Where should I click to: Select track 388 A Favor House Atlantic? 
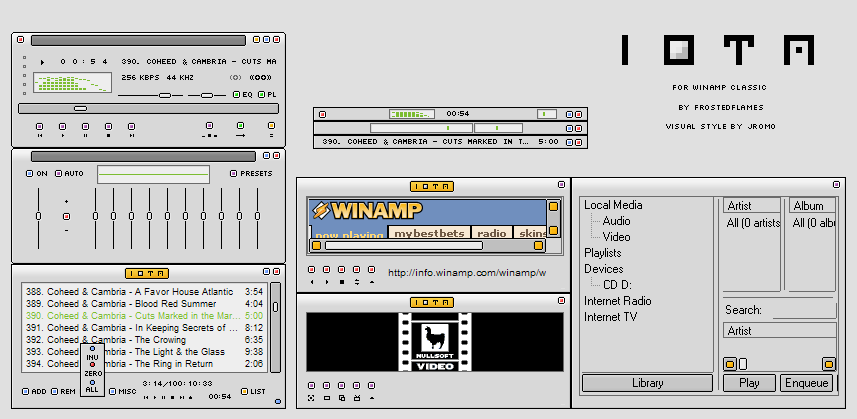tap(144, 292)
